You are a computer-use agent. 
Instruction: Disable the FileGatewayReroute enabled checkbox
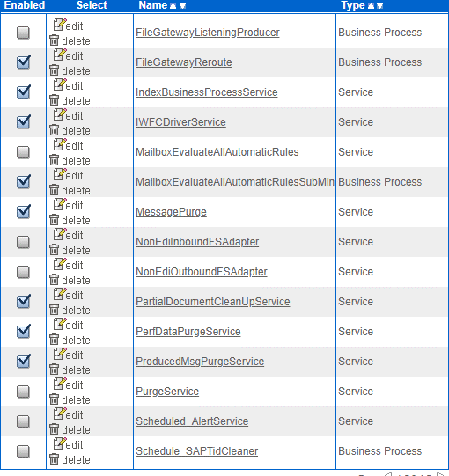[x=24, y=62]
